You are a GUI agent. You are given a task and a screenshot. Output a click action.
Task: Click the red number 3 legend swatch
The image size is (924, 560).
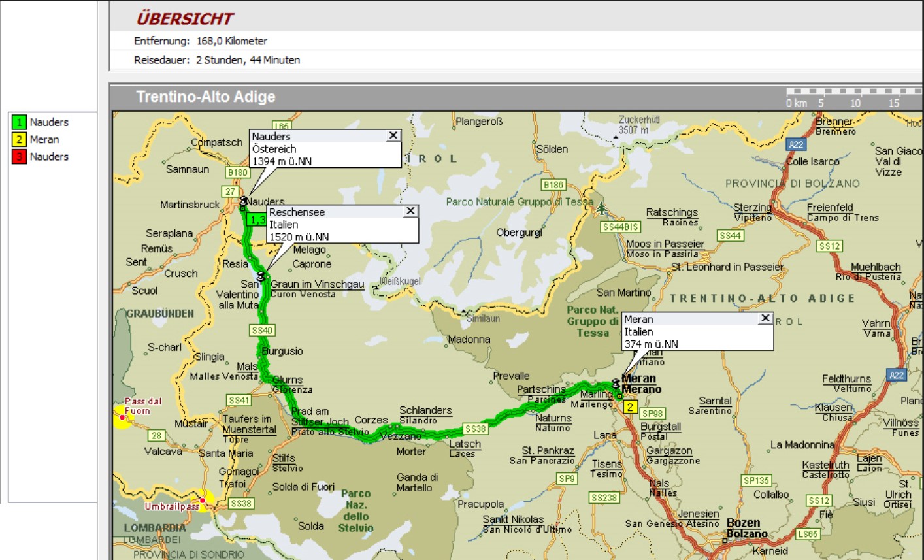click(19, 157)
